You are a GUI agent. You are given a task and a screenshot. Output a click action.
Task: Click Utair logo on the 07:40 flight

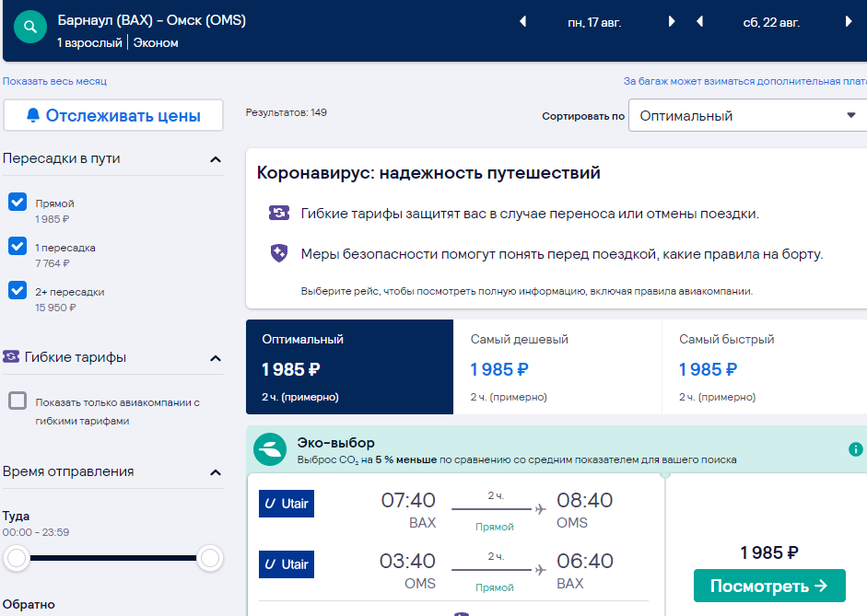tap(287, 504)
